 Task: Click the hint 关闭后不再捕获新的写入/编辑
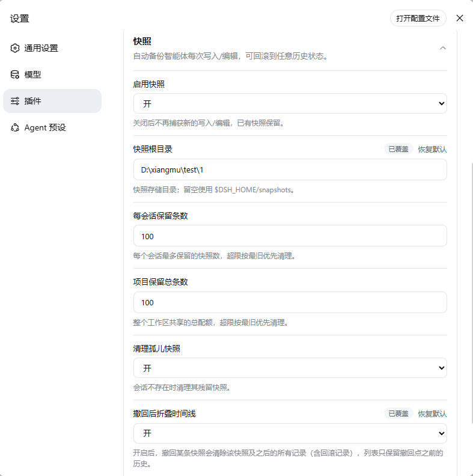[x=209, y=123]
